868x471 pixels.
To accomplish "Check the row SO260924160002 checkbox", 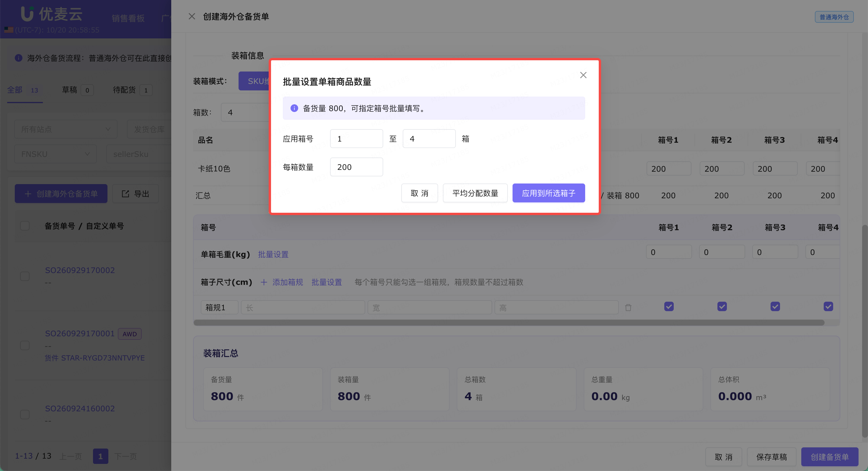I will [x=25, y=414].
